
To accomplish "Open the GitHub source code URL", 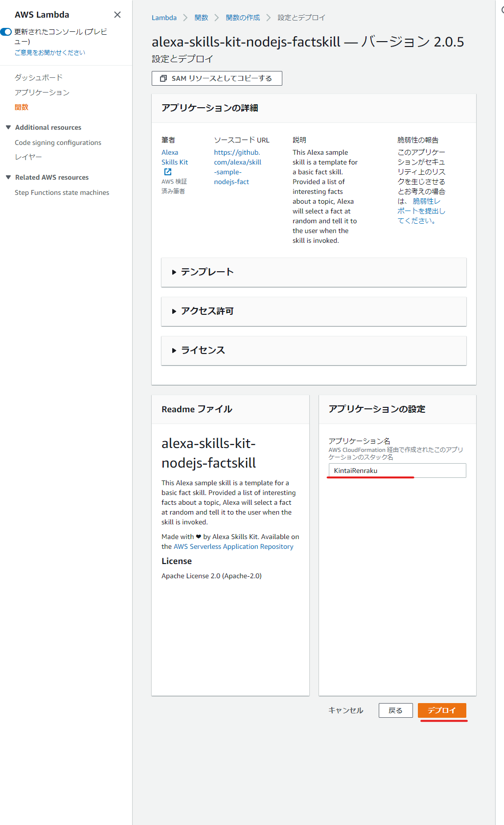I will tap(237, 167).
